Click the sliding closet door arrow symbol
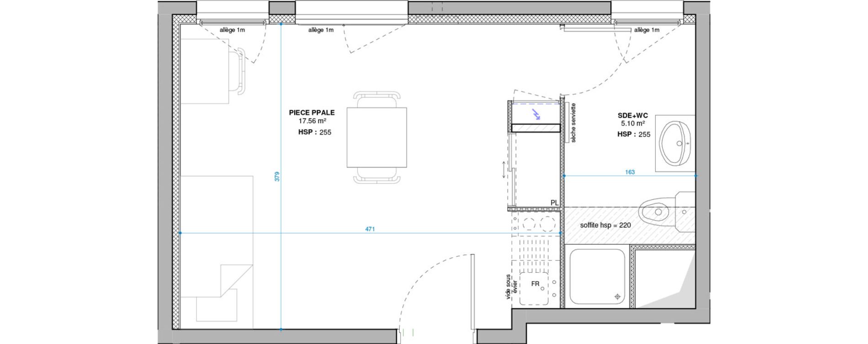 click(503, 170)
